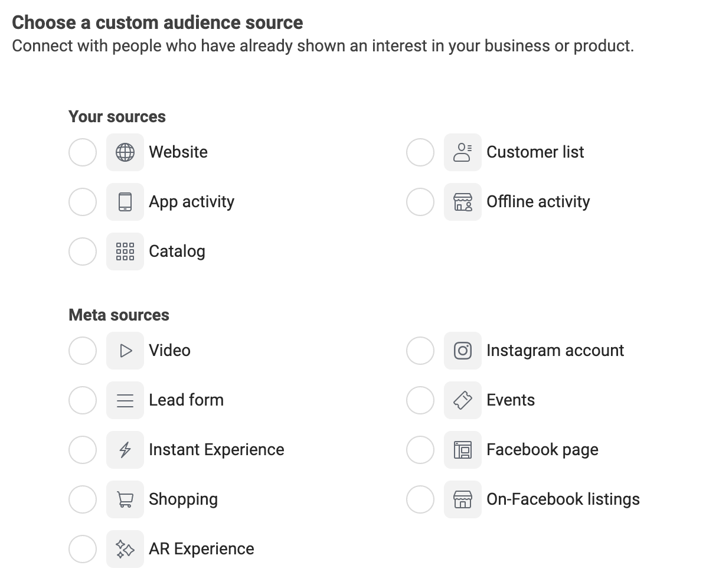Select the Offline activity radio button
719x588 pixels.
click(x=420, y=202)
